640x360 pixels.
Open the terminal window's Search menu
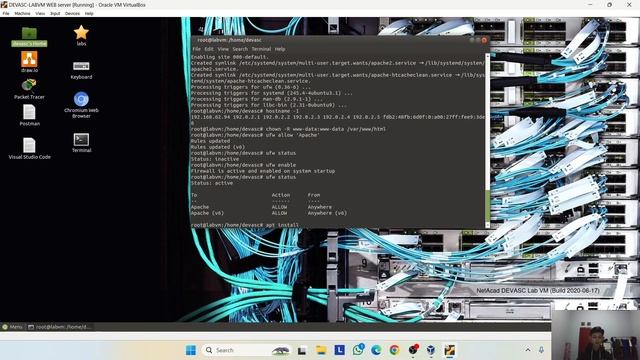tap(240, 49)
